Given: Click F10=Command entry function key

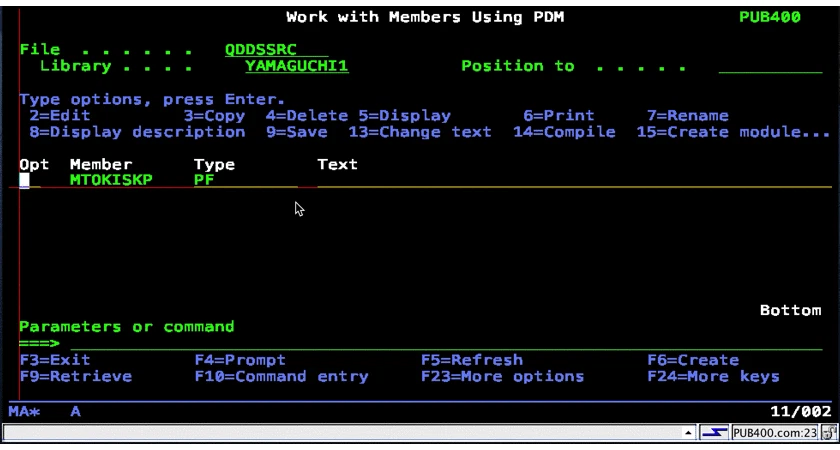Looking at the screenshot, I should (281, 377).
